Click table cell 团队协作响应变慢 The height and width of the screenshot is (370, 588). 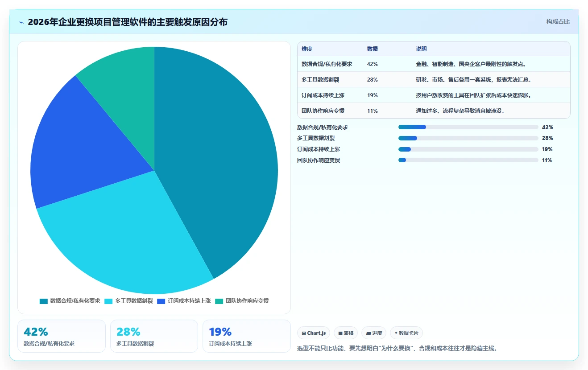[323, 111]
